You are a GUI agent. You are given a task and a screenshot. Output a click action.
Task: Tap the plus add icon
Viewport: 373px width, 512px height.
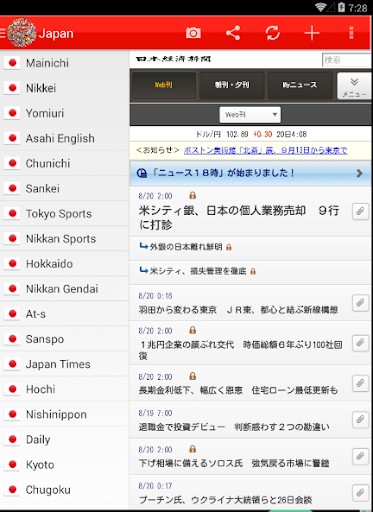312,33
